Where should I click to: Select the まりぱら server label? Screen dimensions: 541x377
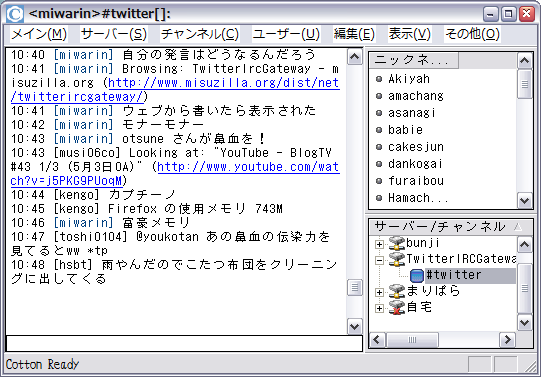tap(433, 291)
